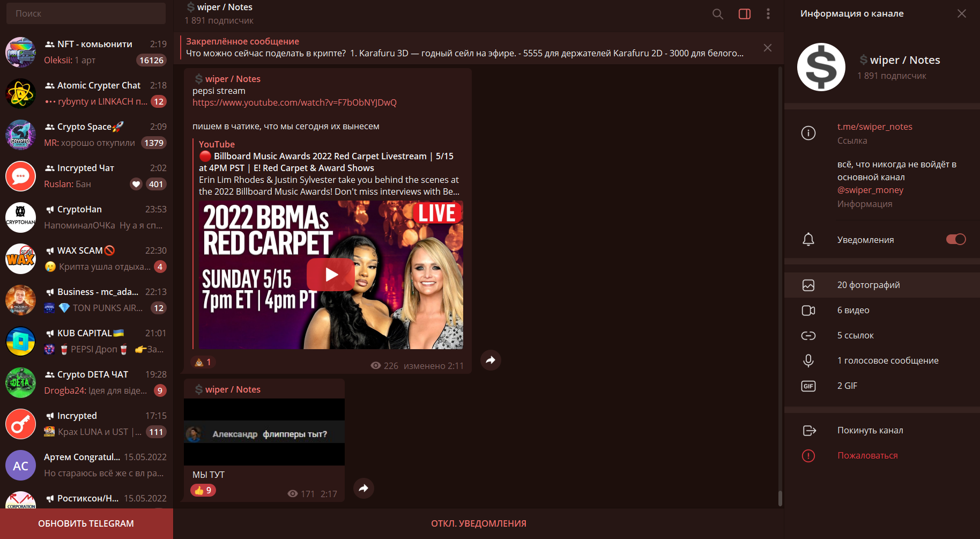Forward the МЫ ТУТ post
Image resolution: width=980 pixels, height=539 pixels.
coord(363,488)
